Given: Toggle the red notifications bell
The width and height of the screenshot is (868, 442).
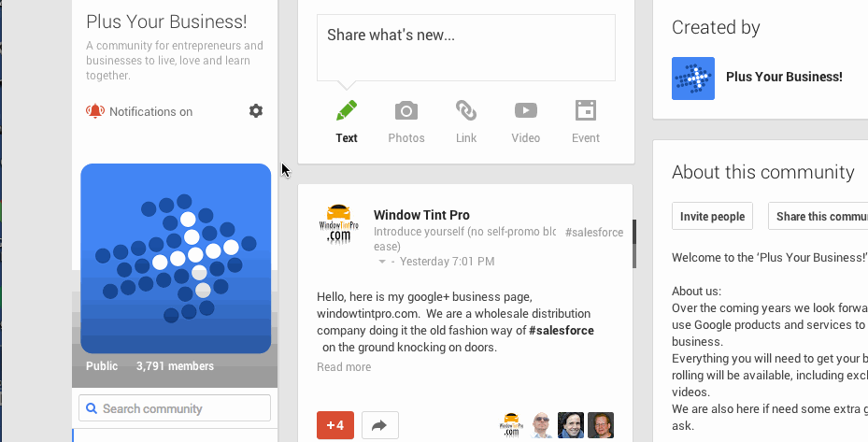Looking at the screenshot, I should coord(95,111).
